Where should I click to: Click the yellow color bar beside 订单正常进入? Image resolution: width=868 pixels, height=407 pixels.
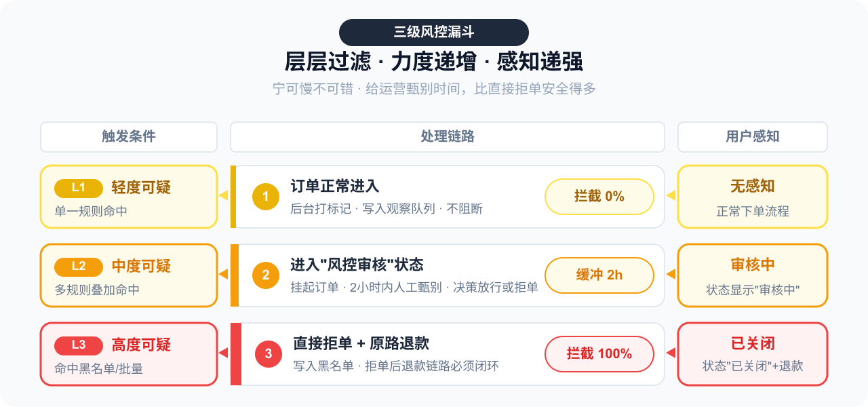click(x=233, y=197)
